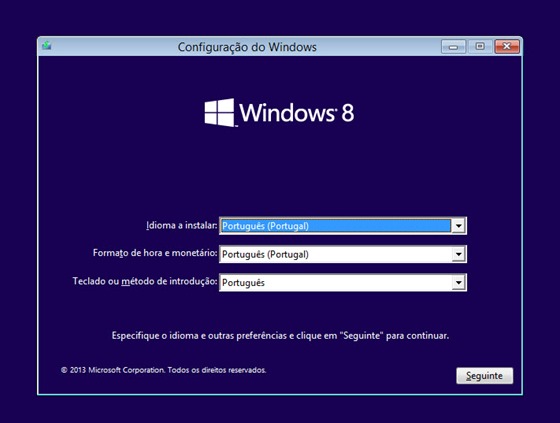Click the 'Especifique o idioma' instruction text

point(280,336)
